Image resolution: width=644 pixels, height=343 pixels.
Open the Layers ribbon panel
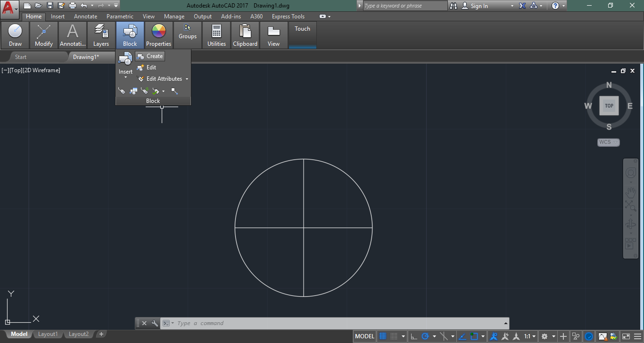101,35
